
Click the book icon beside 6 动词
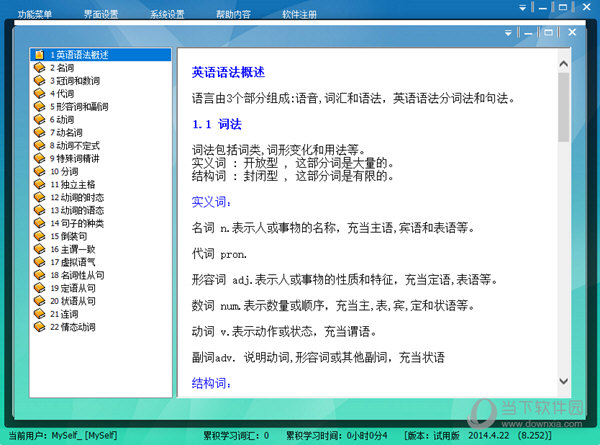point(39,119)
